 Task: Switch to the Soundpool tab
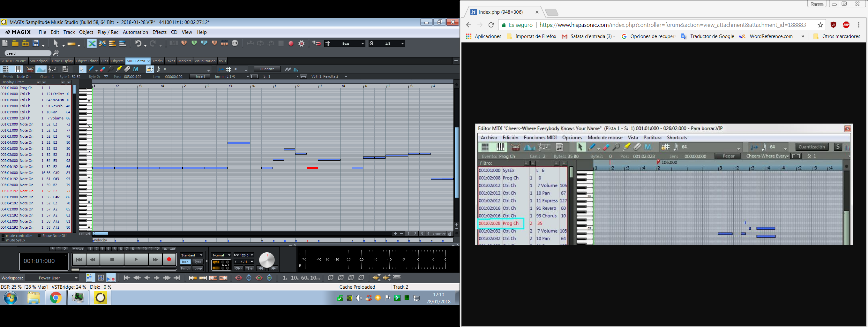(x=39, y=61)
